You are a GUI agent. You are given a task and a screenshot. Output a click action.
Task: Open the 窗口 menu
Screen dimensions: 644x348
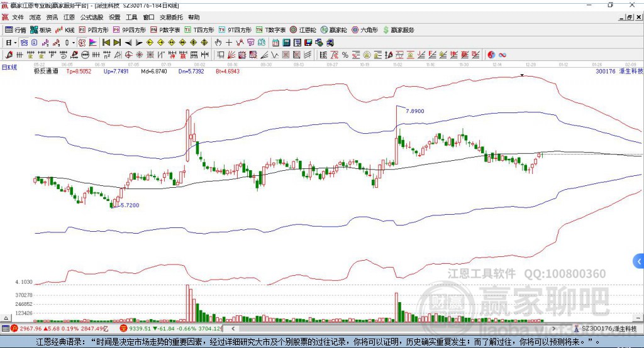(148, 17)
